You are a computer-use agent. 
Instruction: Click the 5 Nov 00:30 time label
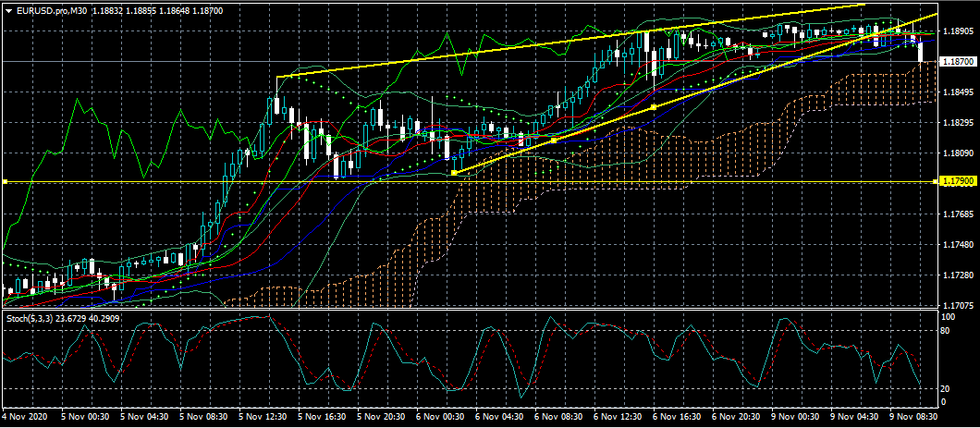pos(86,416)
